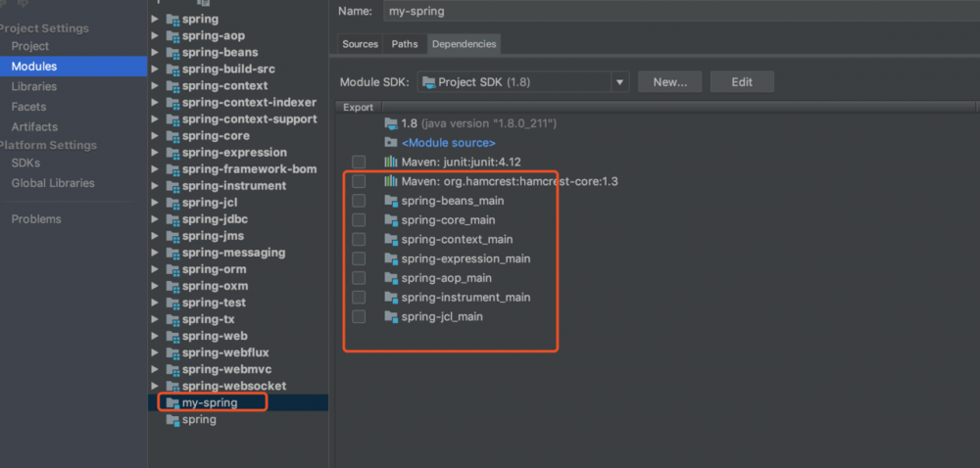Click the spring-build-src module folder icon
Screen dimensions: 980x468
pyautogui.click(x=172, y=70)
